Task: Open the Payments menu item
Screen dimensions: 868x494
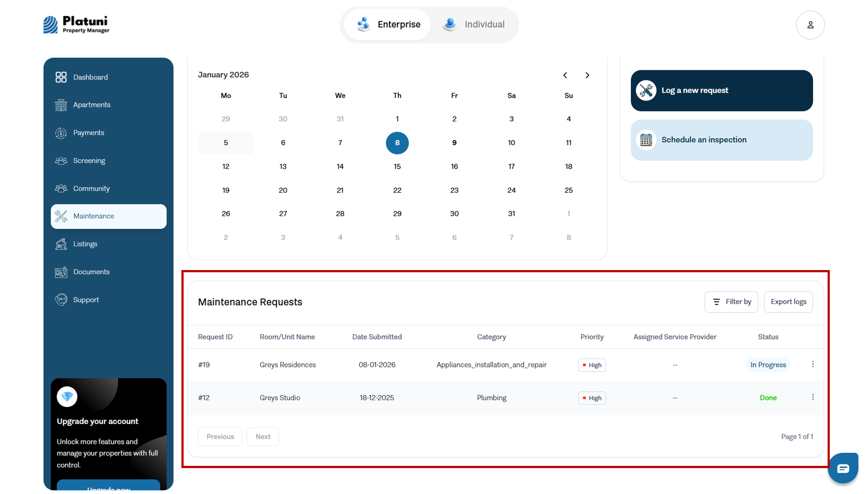Action: pyautogui.click(x=108, y=133)
